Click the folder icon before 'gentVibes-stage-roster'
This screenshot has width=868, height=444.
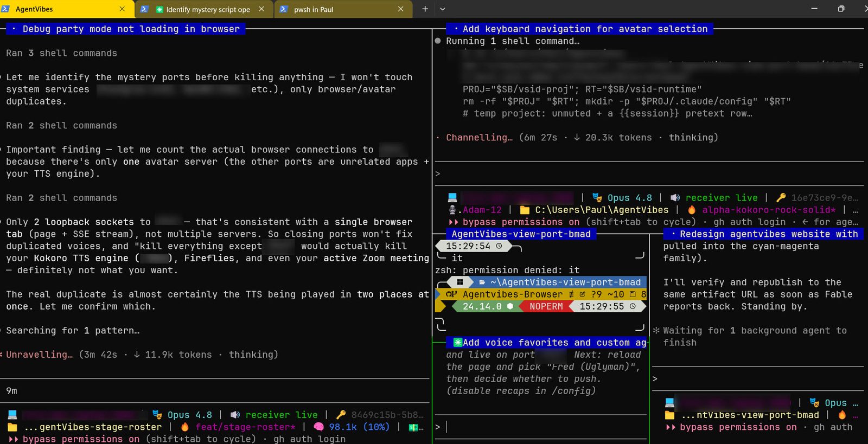12,427
